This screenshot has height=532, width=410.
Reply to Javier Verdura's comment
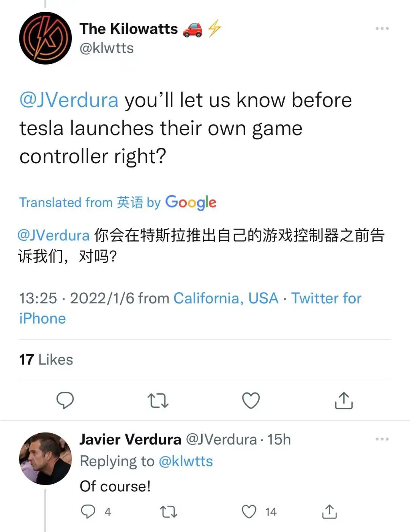(x=88, y=511)
